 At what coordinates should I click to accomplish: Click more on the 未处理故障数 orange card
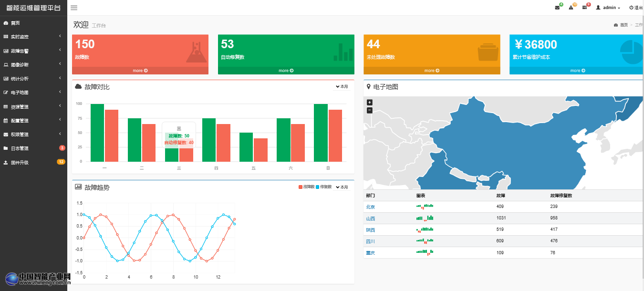click(x=432, y=71)
